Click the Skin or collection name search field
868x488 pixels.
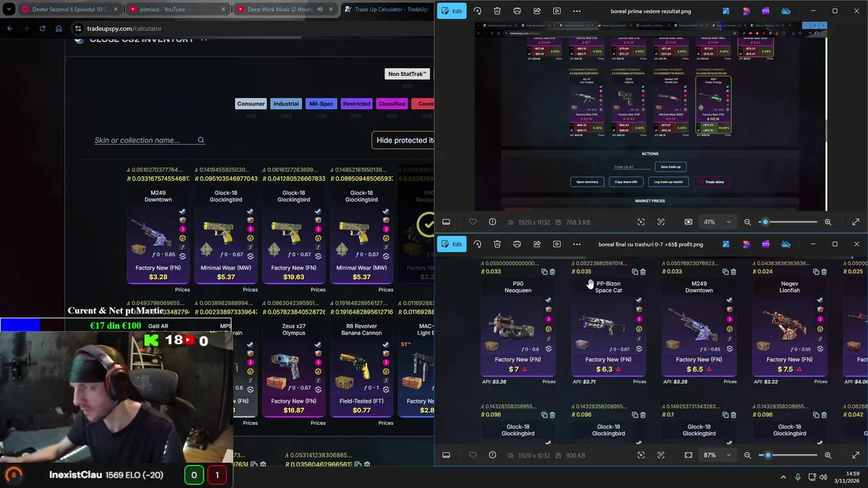[149, 140]
